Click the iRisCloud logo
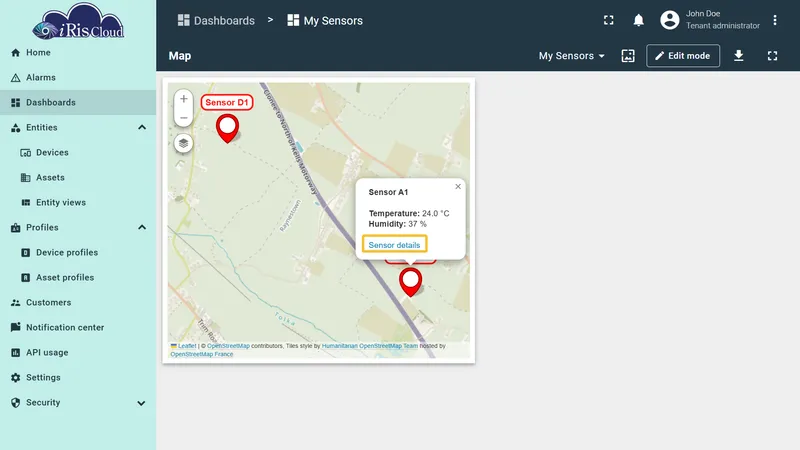This screenshot has width=800, height=450. (x=78, y=21)
